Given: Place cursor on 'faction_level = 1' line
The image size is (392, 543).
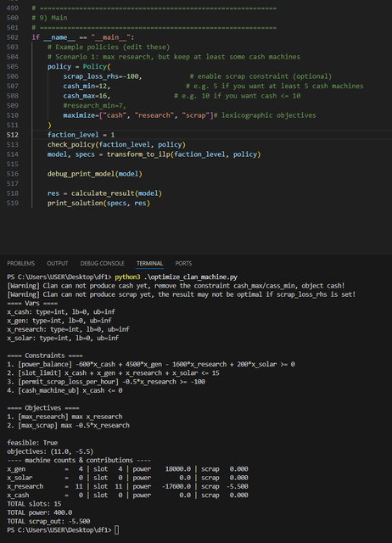Looking at the screenshot, I should [81, 135].
